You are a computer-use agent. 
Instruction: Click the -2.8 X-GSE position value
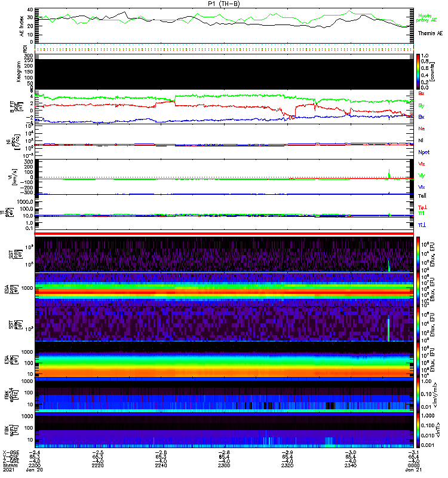224,452
